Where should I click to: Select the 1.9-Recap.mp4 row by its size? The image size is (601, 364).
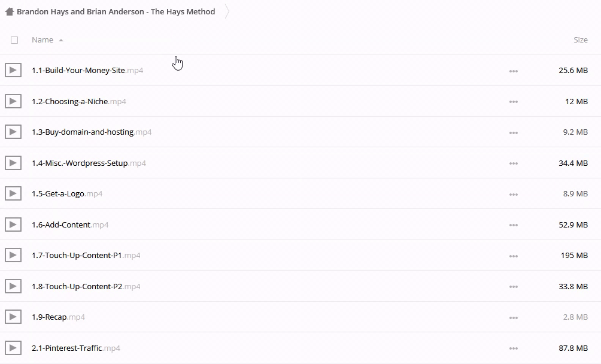575,317
